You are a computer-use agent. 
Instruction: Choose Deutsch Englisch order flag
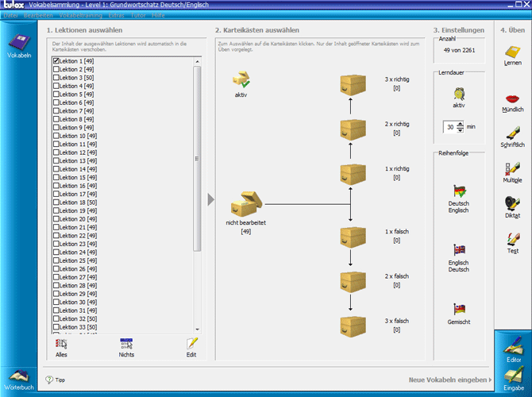click(x=460, y=191)
